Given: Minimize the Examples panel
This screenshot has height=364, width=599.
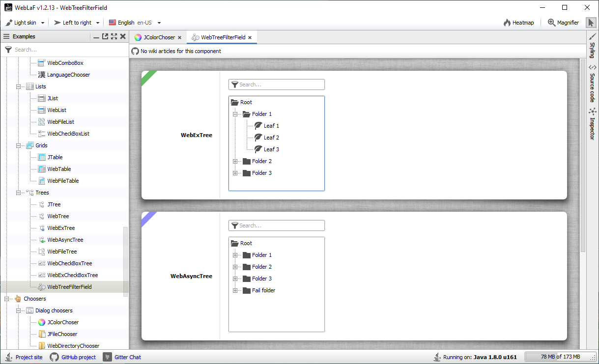Looking at the screenshot, I should click(96, 36).
